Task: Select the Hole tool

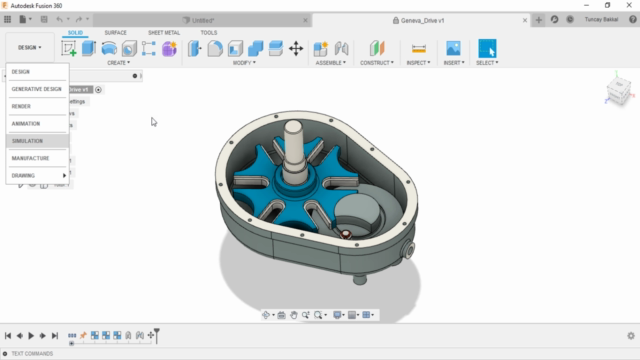Action: pyautogui.click(x=129, y=48)
